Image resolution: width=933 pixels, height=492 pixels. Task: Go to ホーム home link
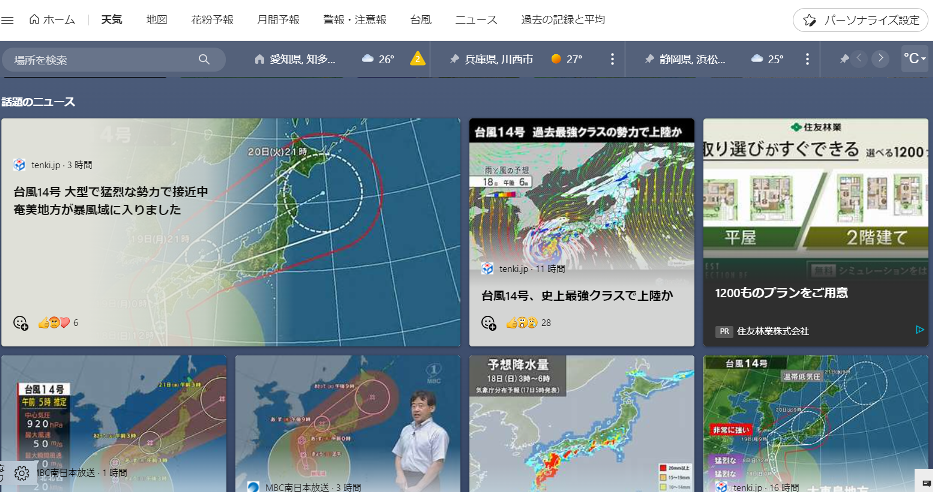[52, 20]
